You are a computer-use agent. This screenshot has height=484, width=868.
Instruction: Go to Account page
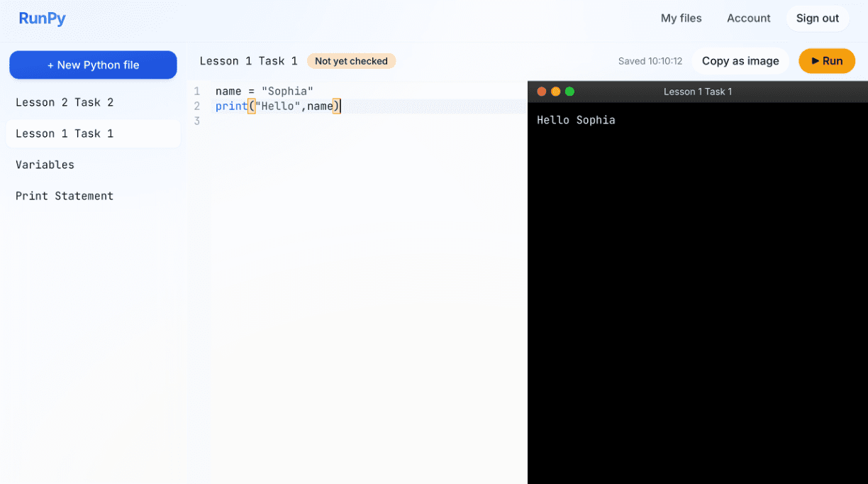[748, 18]
